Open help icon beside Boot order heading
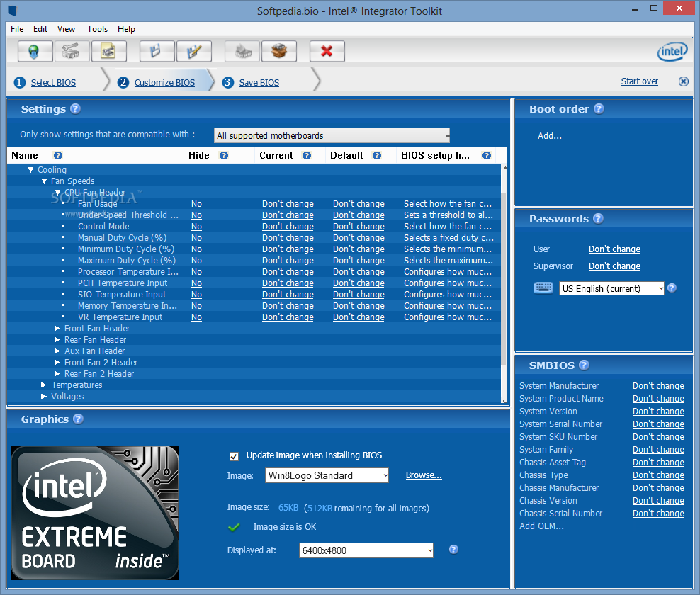The height and width of the screenshot is (595, 700). click(x=599, y=108)
